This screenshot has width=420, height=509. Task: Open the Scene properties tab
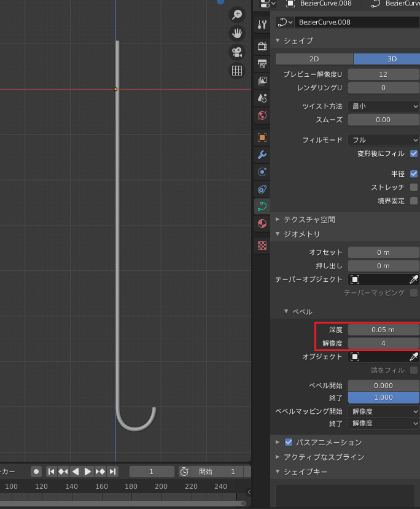pyautogui.click(x=262, y=98)
